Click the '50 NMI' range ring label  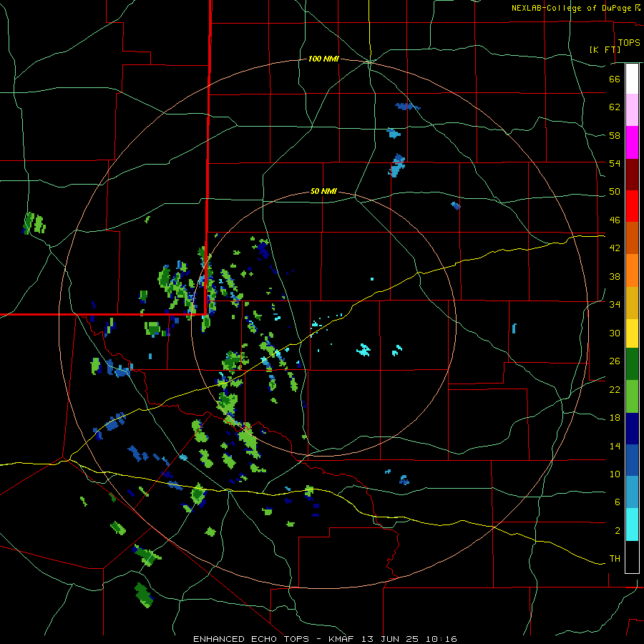[x=323, y=191]
